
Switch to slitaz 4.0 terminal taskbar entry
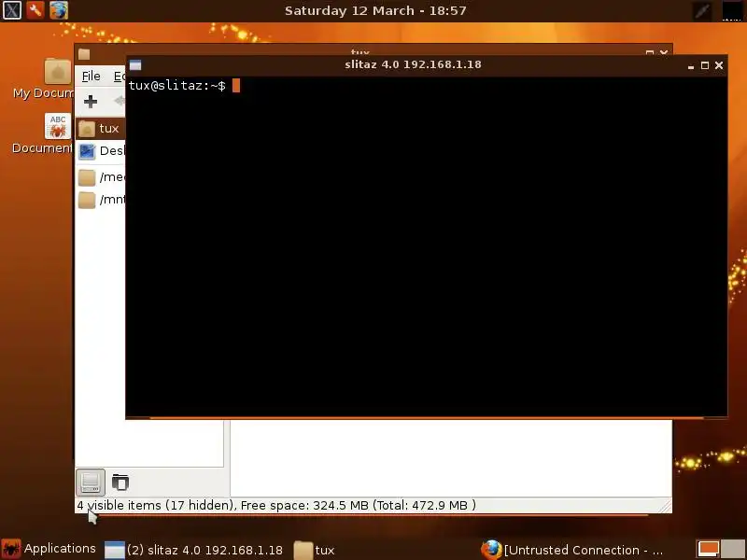click(194, 550)
